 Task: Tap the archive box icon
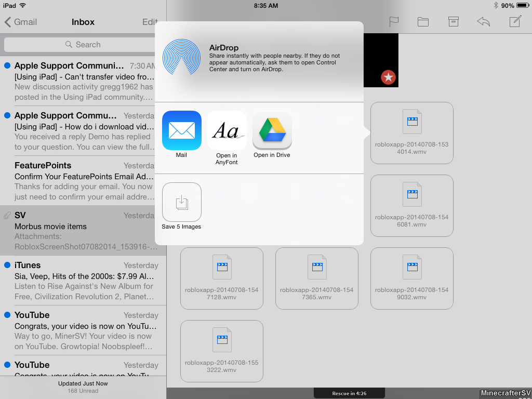(x=453, y=22)
